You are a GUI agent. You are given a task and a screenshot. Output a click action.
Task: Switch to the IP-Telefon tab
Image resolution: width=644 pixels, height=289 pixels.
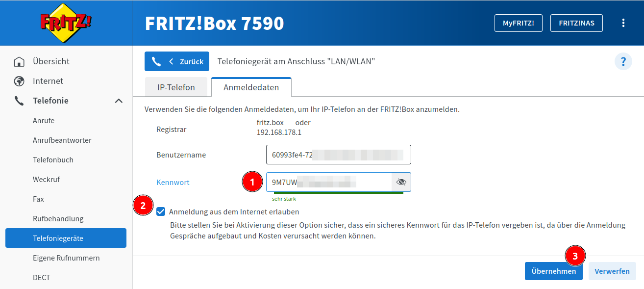[x=176, y=87]
